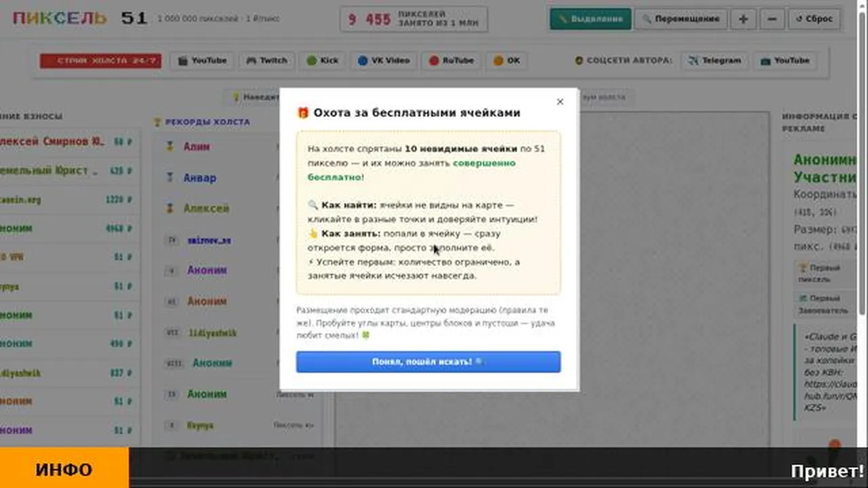This screenshot has height=488, width=868.
Task: Open the Twitch stream link
Action: coord(267,60)
